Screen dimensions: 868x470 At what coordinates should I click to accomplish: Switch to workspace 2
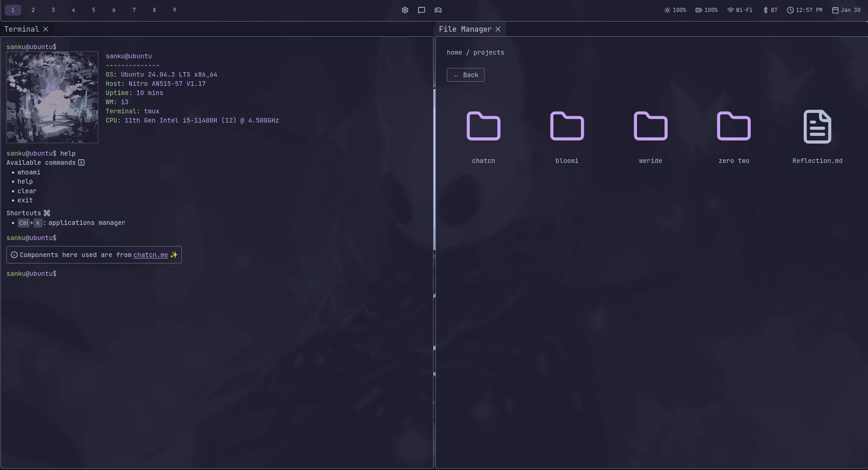pyautogui.click(x=33, y=10)
